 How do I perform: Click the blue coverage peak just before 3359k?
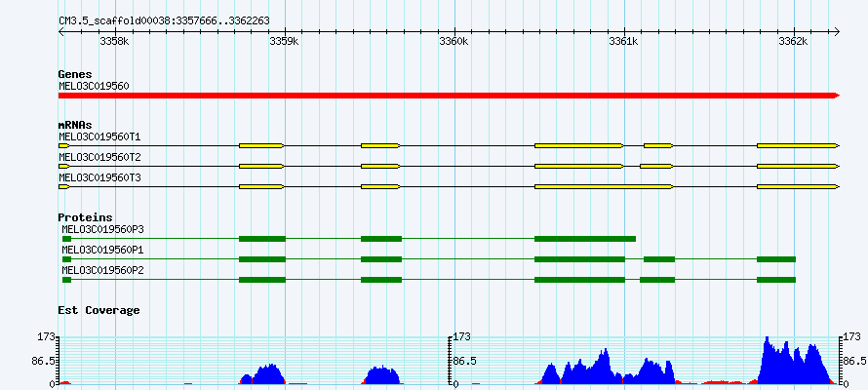point(267,374)
